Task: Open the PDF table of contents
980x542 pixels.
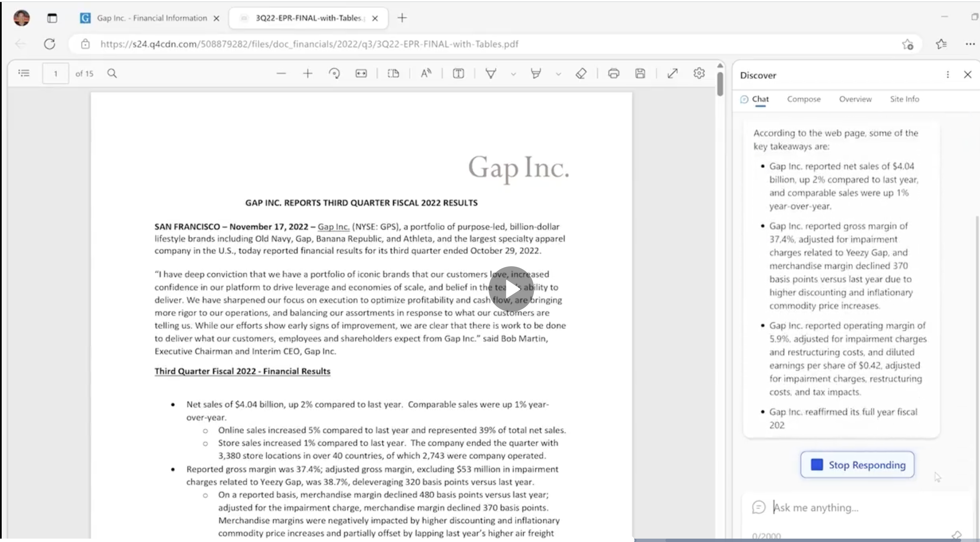Action: pyautogui.click(x=24, y=73)
